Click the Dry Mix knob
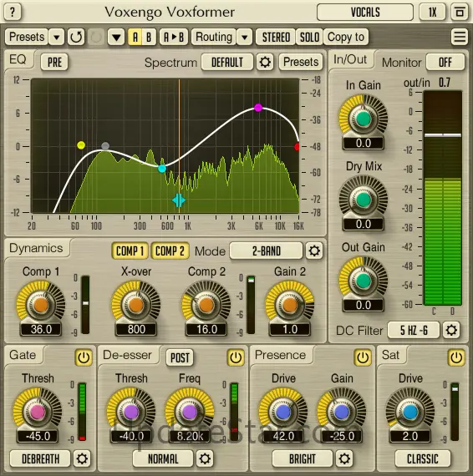 [364, 200]
